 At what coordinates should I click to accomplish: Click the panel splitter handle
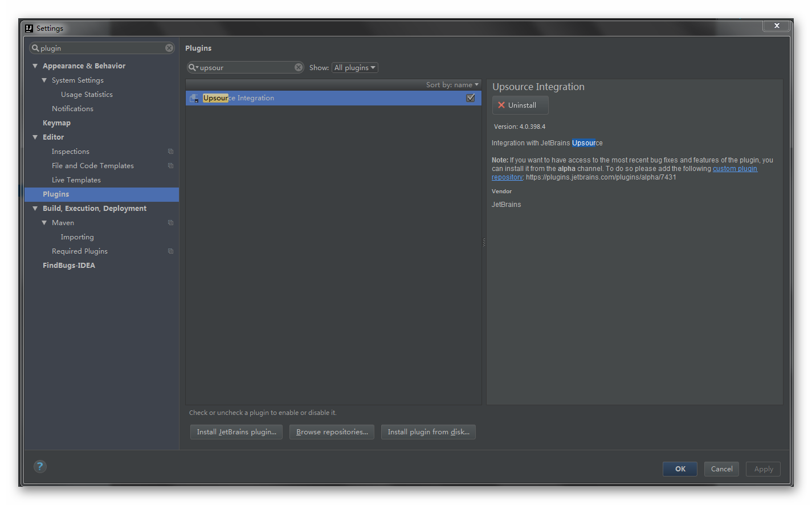click(x=484, y=242)
